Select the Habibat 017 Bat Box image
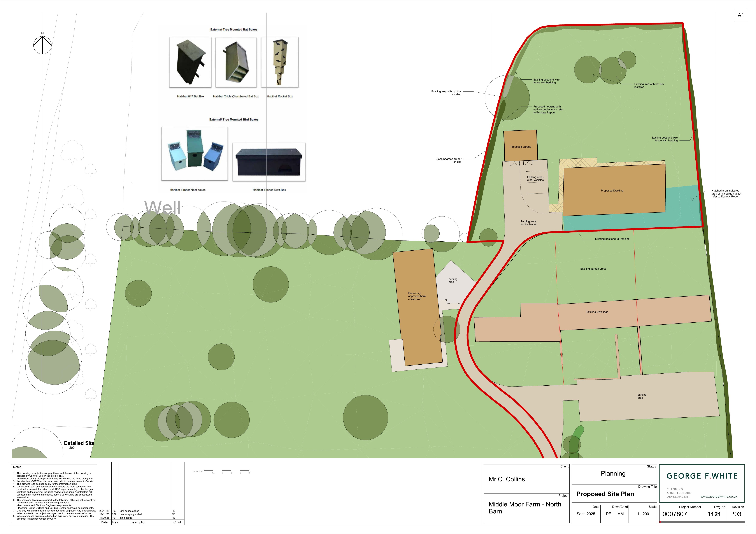This screenshot has height=534, width=756. pyautogui.click(x=190, y=62)
